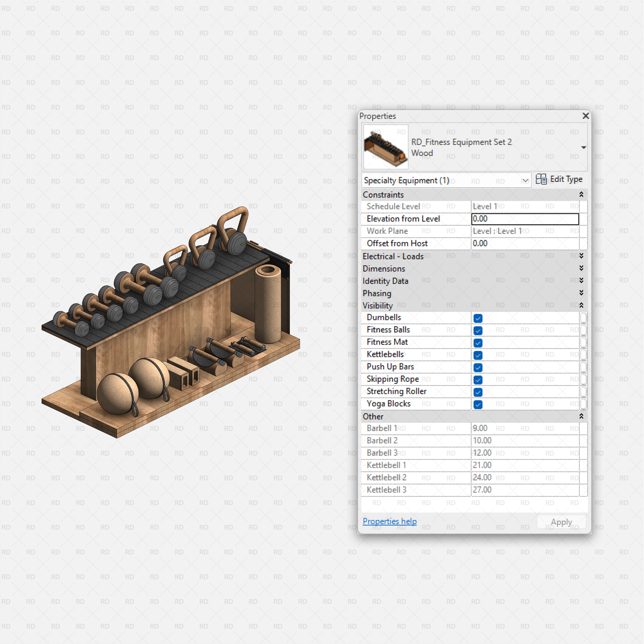Uncheck the Fitness Mat visibility checkbox
The height and width of the screenshot is (644, 644).
click(x=478, y=343)
